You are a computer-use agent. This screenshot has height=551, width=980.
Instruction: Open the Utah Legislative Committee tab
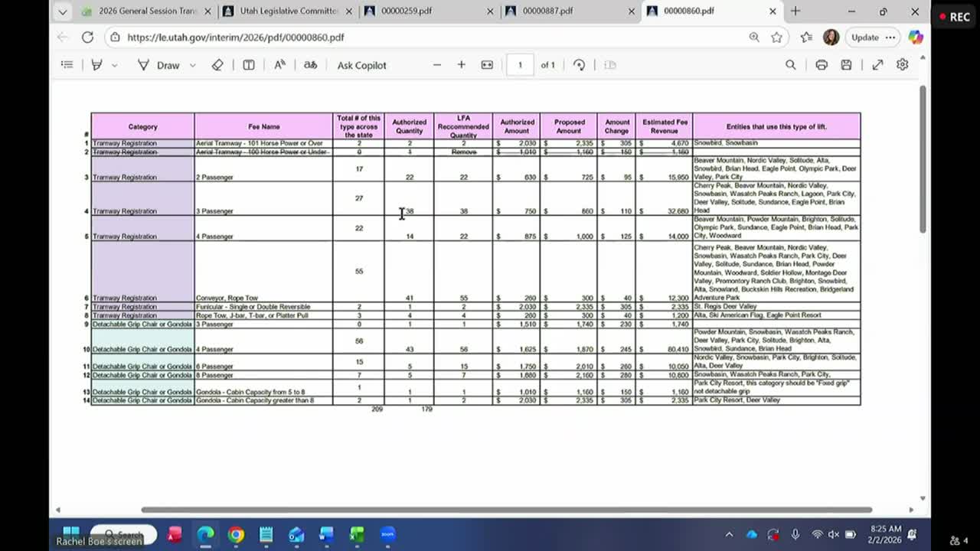[x=291, y=12]
